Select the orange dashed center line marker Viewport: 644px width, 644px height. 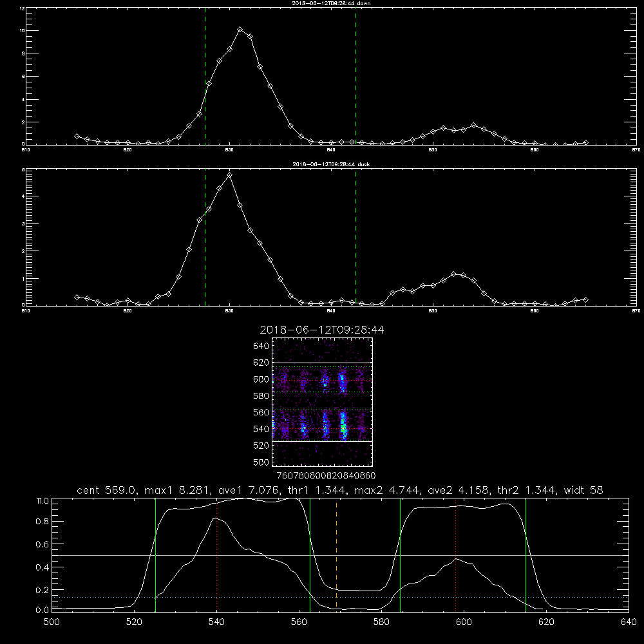tap(336, 555)
